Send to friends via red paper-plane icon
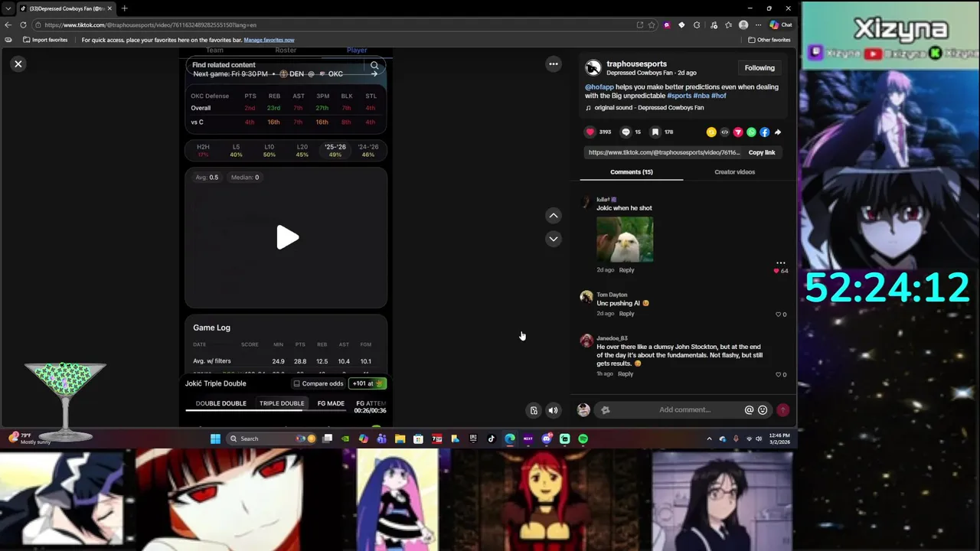Screen dimensions: 980x551 (738, 132)
